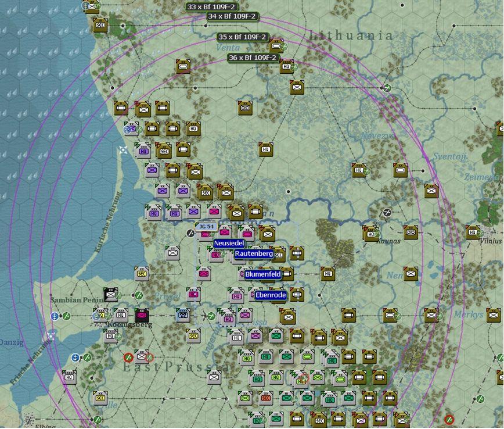504x429 pixels.
Task: Click the Koenigsberg city name
Action: click(x=129, y=324)
